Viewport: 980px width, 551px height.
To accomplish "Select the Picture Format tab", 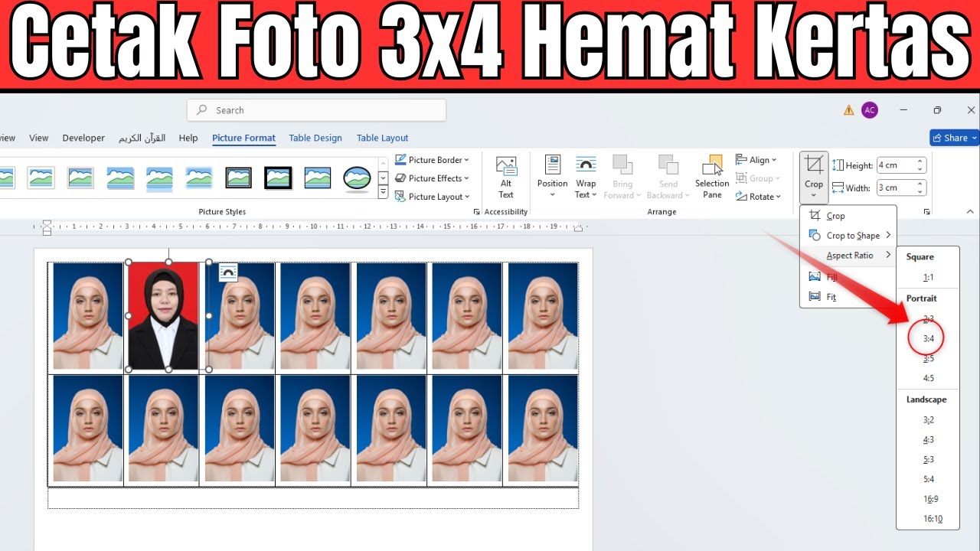I will click(x=243, y=138).
